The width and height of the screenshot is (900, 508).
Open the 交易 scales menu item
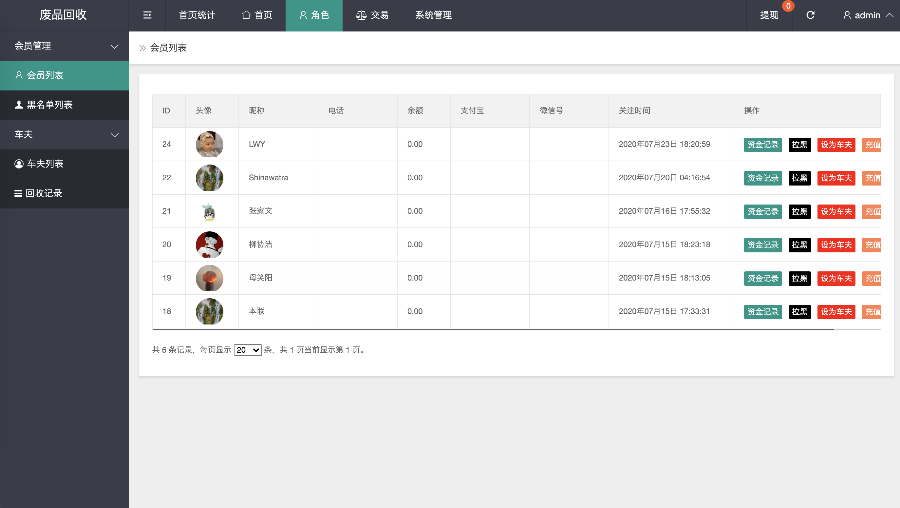[x=372, y=15]
